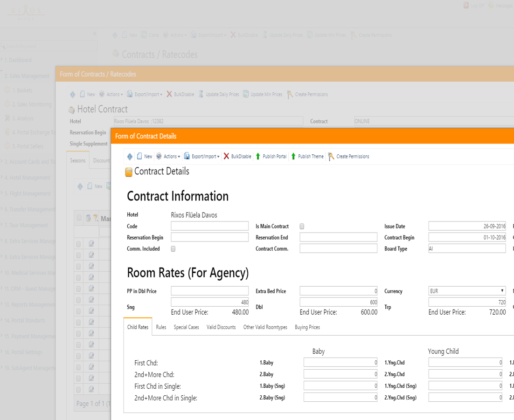Click BulkDisable in the Contract Details toolbar

pyautogui.click(x=237, y=157)
